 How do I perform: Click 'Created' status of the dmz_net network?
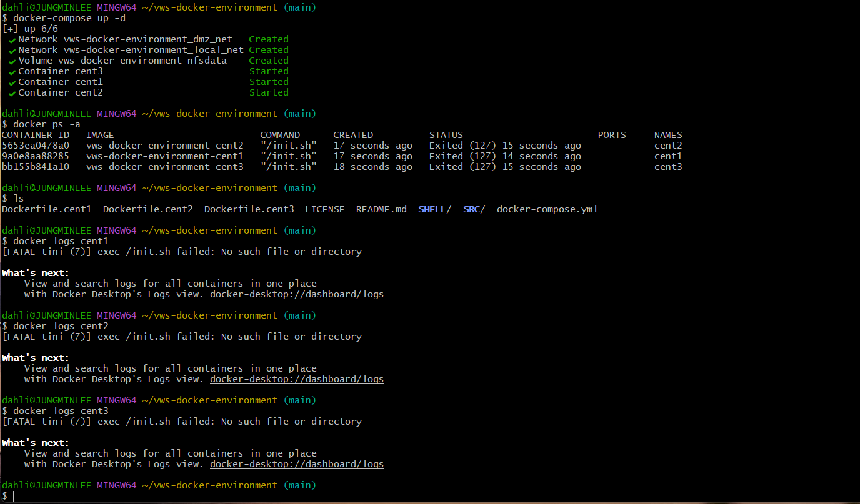(x=269, y=39)
